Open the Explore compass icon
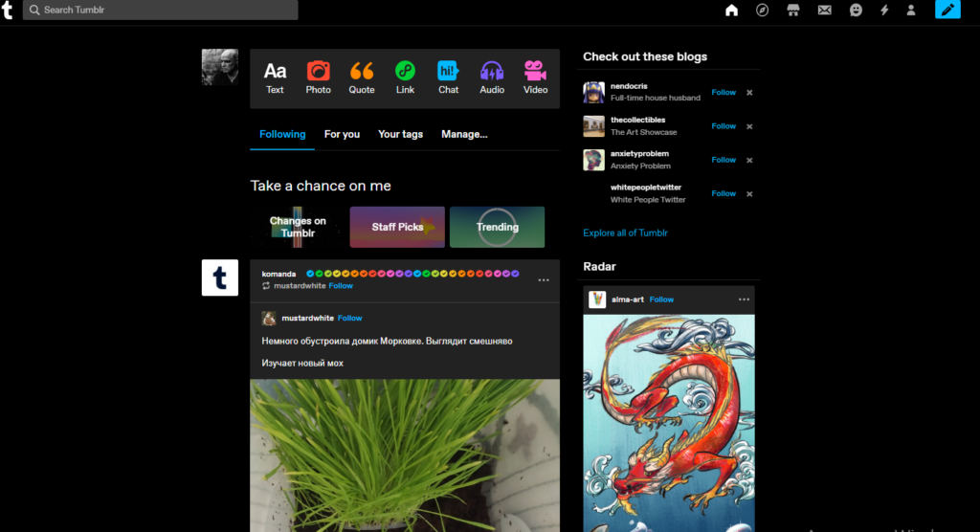The image size is (980, 532). point(762,10)
